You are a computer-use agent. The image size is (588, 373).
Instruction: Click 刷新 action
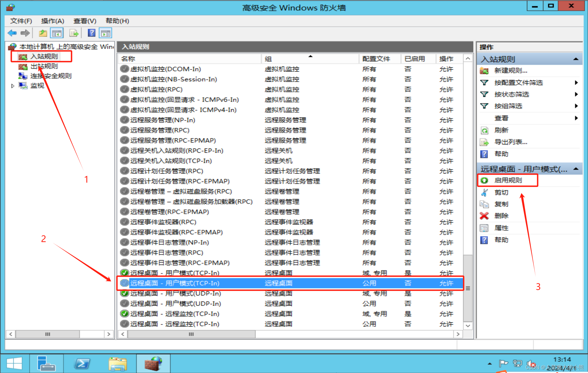point(501,130)
